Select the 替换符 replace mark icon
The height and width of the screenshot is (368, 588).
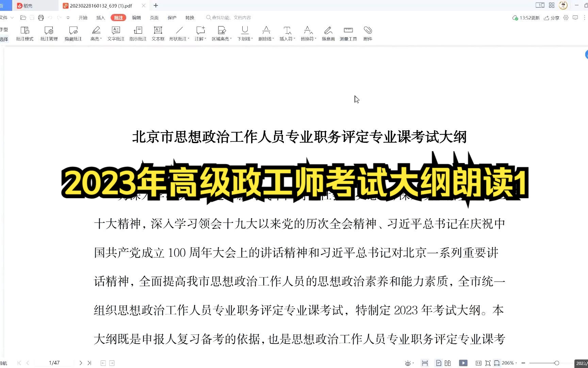click(x=308, y=30)
